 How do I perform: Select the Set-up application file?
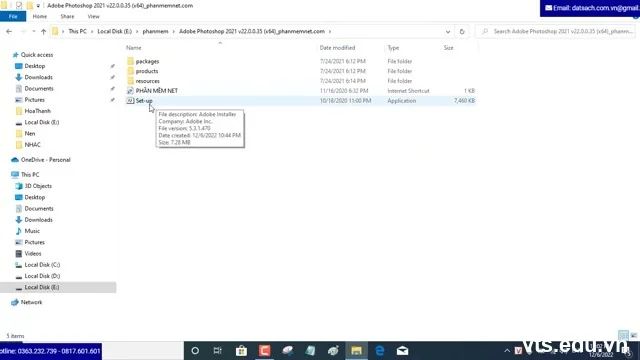144,100
